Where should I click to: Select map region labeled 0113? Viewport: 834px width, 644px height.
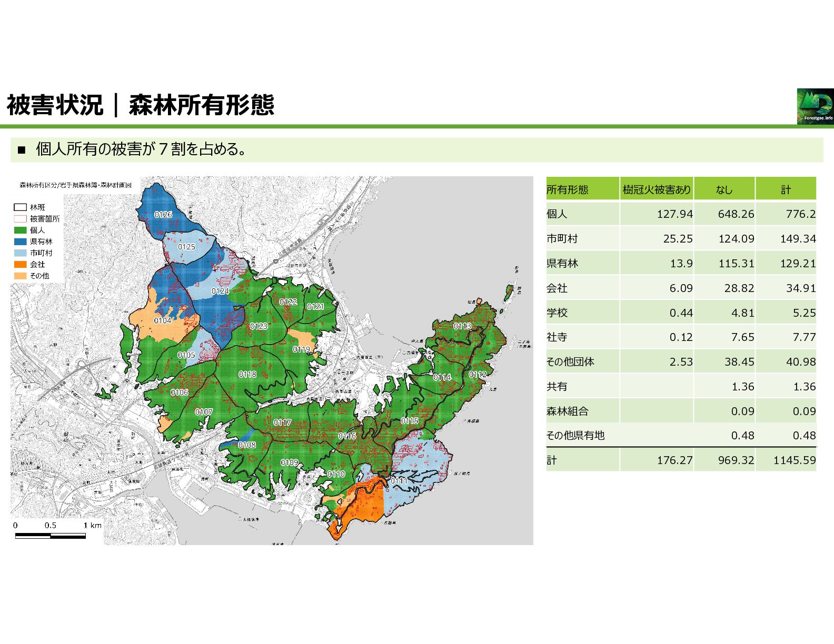click(x=462, y=326)
